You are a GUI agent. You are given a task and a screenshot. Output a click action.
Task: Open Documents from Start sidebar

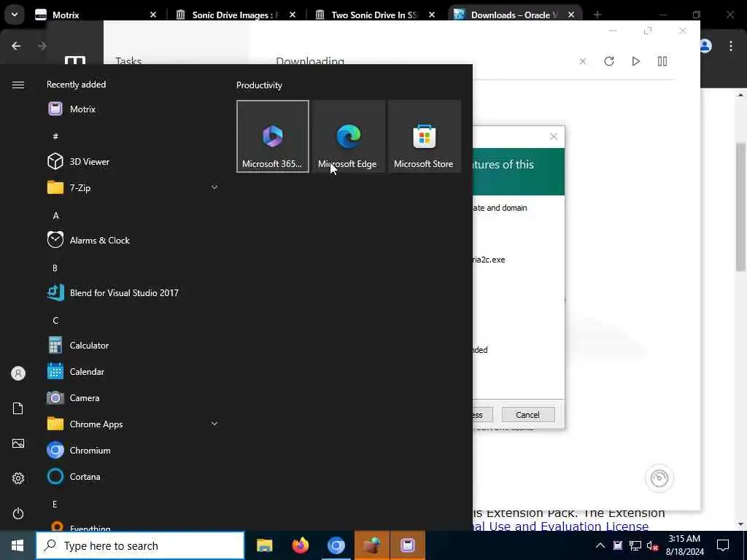coord(18,408)
